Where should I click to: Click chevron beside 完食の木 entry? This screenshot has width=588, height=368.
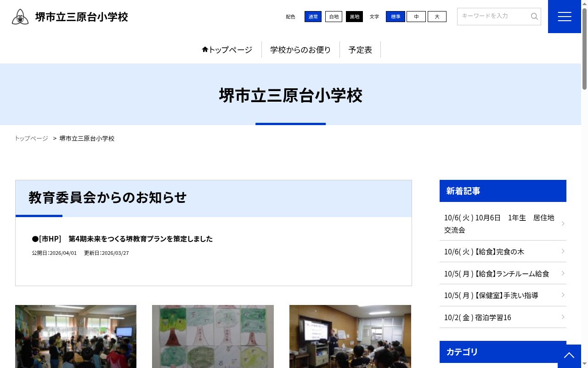click(563, 251)
